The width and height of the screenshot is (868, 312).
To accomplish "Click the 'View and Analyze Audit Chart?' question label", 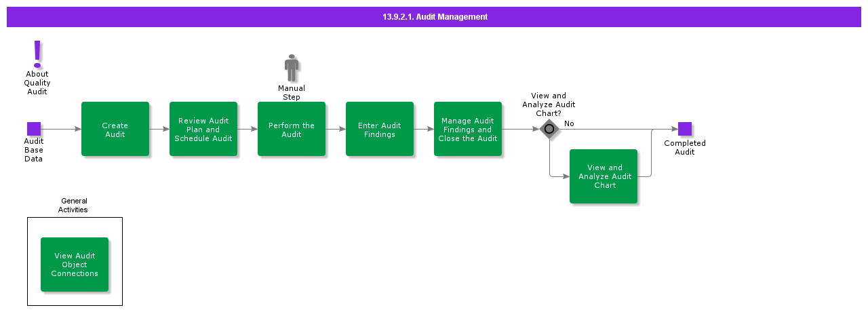I will pyautogui.click(x=549, y=104).
